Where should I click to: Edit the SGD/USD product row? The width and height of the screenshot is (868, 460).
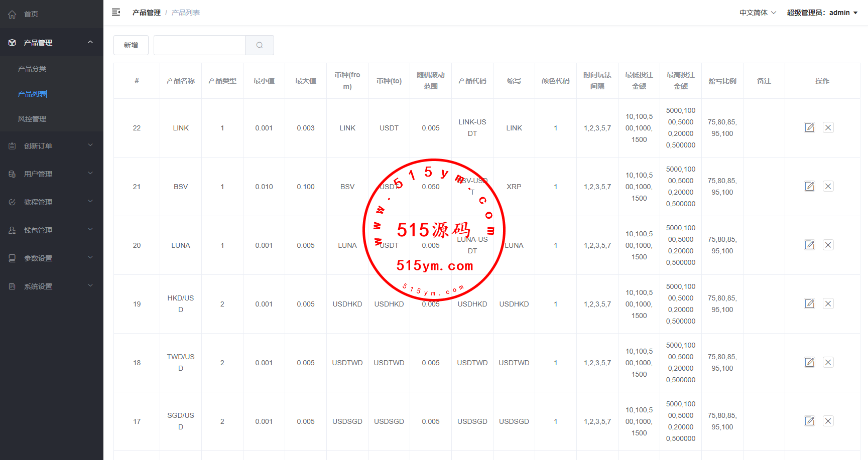click(809, 421)
